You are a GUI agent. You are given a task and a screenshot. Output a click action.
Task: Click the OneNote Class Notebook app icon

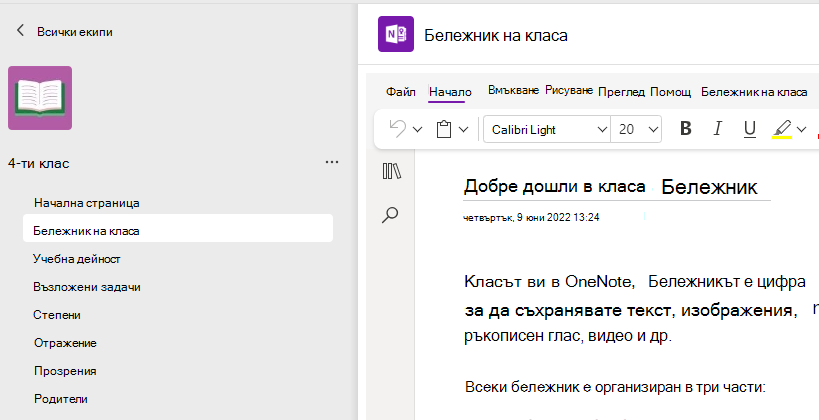pos(396,34)
